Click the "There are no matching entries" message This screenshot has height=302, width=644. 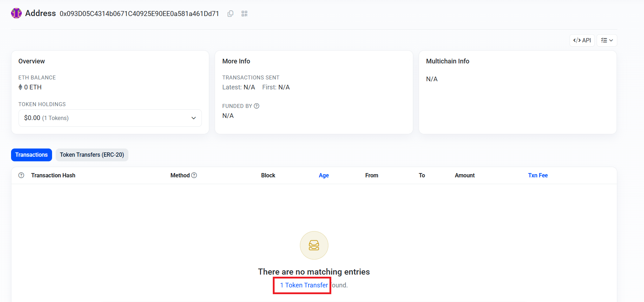click(314, 272)
